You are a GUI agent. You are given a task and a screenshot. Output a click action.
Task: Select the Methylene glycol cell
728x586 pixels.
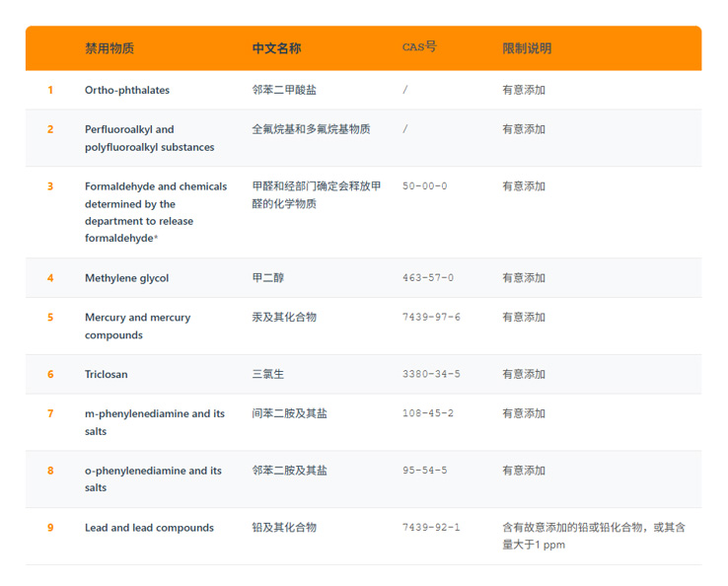(126, 278)
